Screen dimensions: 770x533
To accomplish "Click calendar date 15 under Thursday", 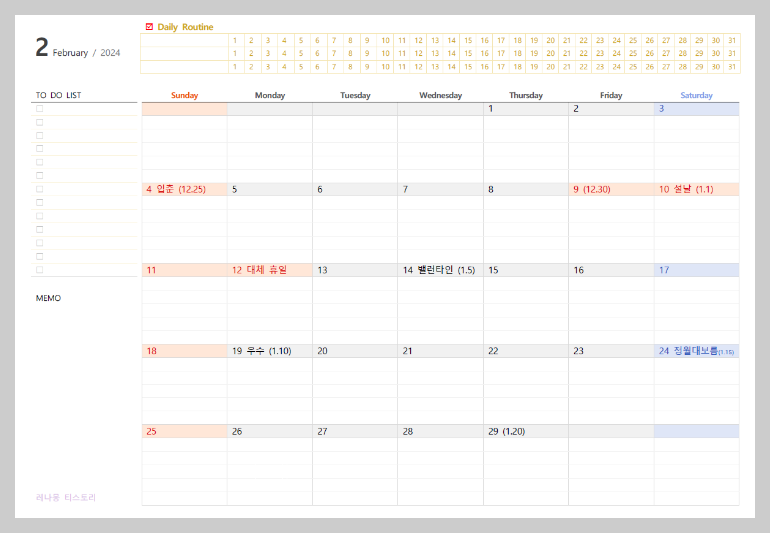I will 493,270.
